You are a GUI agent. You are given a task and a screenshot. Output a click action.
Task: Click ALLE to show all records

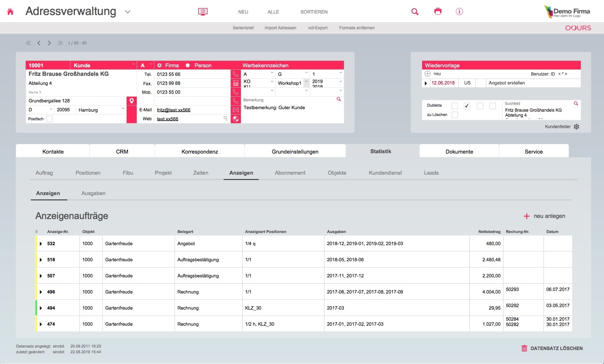273,12
